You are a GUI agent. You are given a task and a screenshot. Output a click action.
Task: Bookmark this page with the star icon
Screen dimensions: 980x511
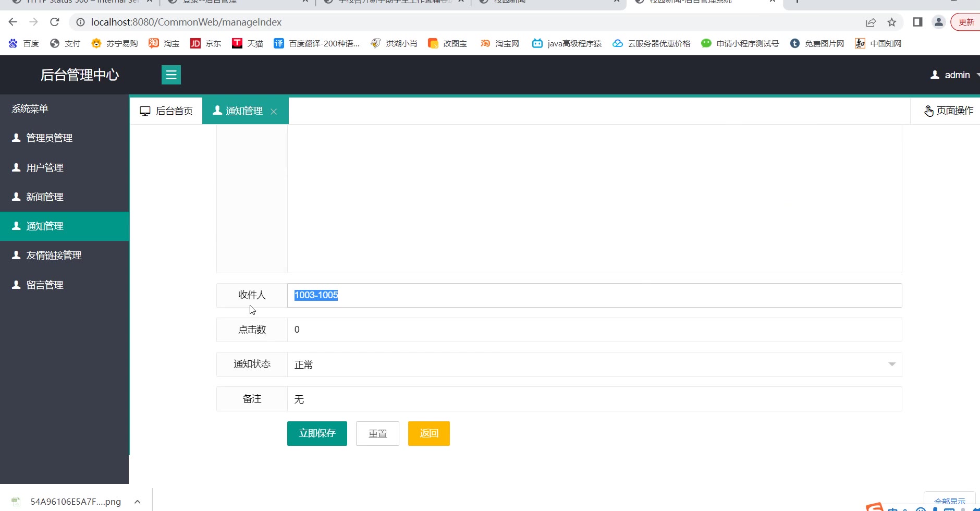892,22
